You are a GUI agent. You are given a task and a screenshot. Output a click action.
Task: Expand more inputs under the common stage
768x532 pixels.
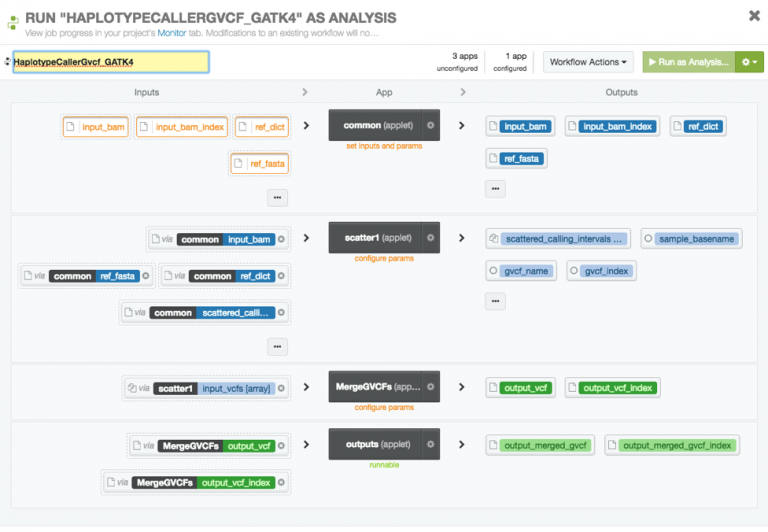[x=278, y=197]
